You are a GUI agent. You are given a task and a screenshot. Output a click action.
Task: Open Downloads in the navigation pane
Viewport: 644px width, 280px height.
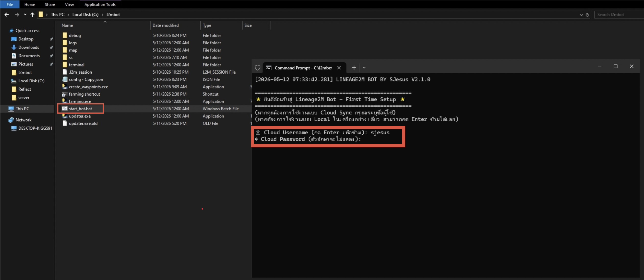[x=28, y=47]
